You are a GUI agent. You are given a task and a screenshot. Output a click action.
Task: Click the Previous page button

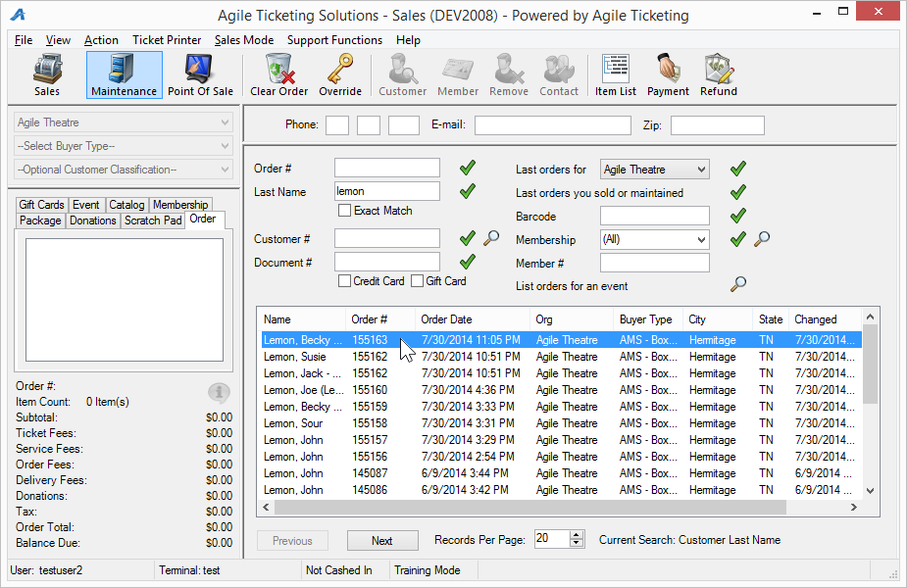[292, 541]
